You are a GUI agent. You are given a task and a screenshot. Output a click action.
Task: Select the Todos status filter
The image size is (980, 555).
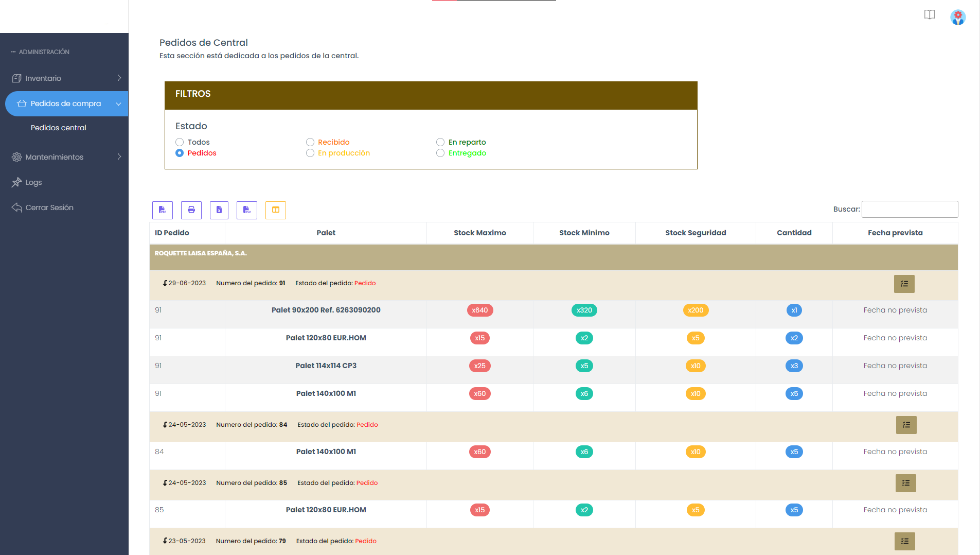pyautogui.click(x=180, y=142)
